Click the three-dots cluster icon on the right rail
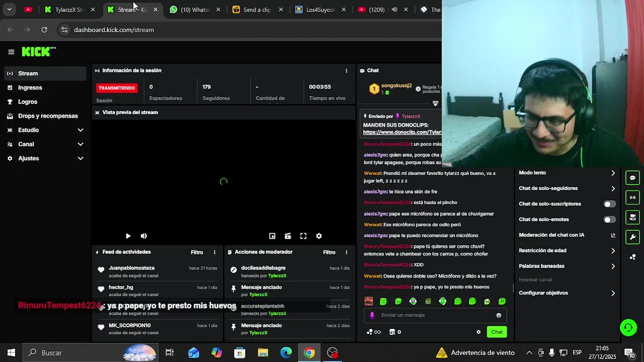Image resolution: width=644 pixels, height=362 pixels. pos(632,257)
